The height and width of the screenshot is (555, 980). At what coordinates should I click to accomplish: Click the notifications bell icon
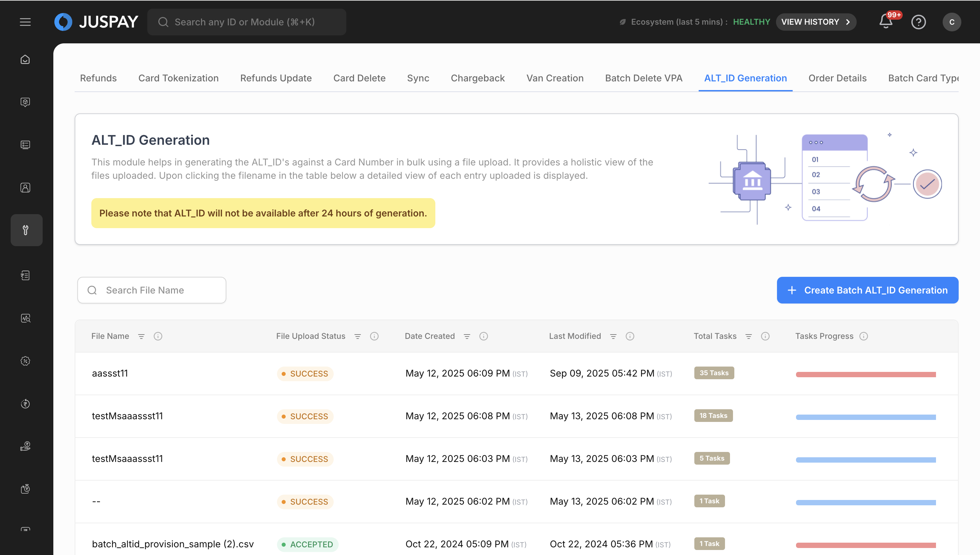[x=886, y=21]
